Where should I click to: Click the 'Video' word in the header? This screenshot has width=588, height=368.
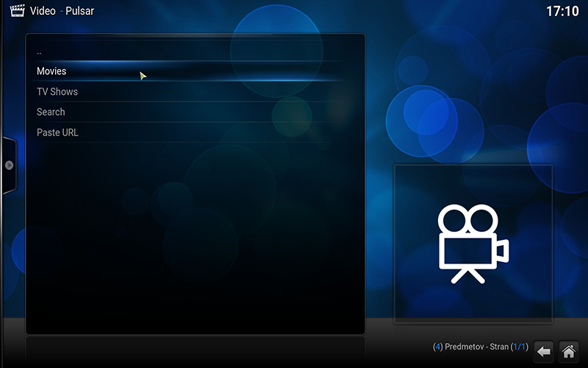pyautogui.click(x=46, y=11)
